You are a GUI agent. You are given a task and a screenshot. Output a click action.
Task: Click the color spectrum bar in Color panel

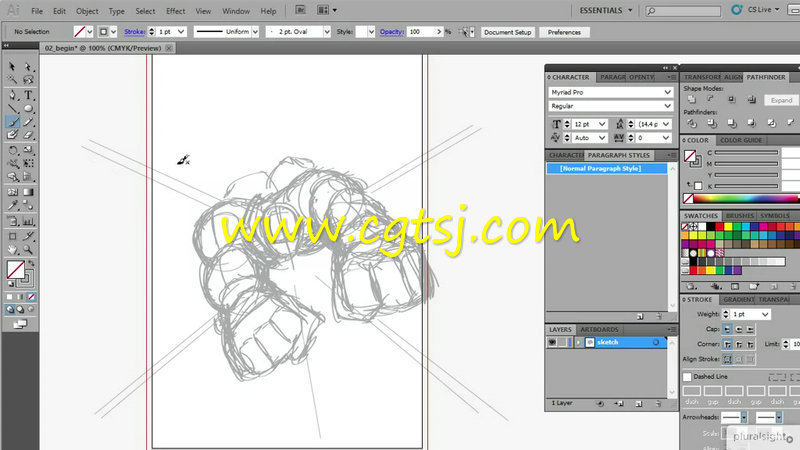[x=746, y=199]
